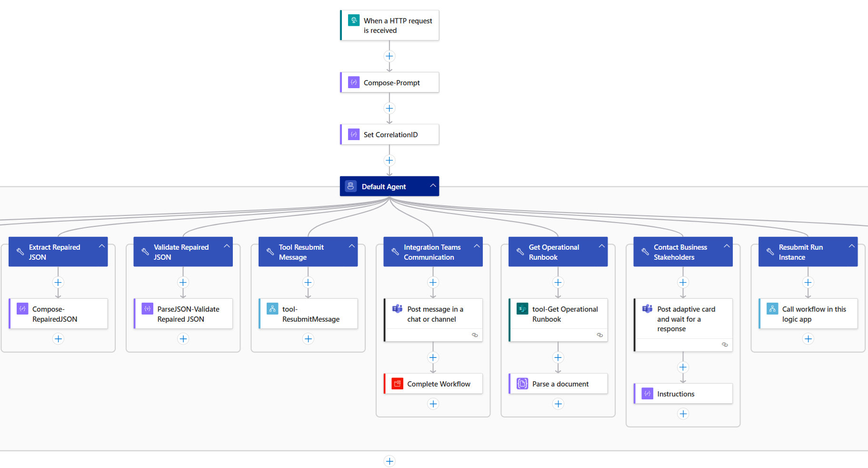Viewport: 868px width, 468px height.
Task: Click the Default Agent robot icon
Action: pos(350,186)
